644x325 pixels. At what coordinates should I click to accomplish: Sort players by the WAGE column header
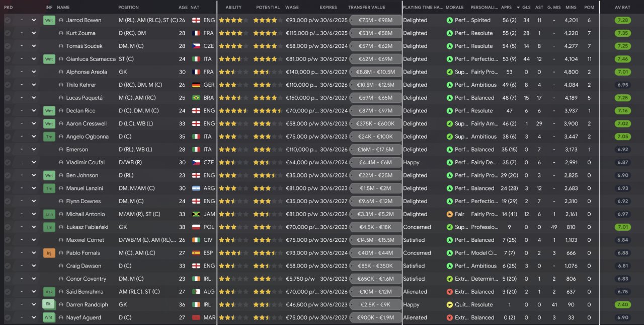[292, 8]
